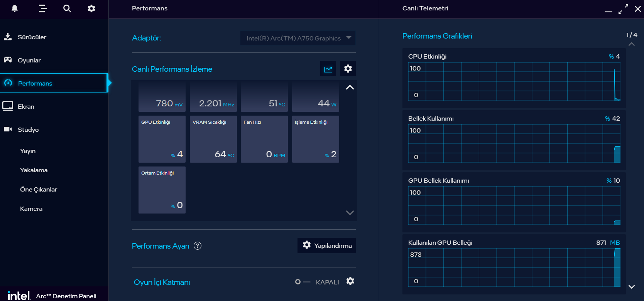Click the Yapılandırma button
This screenshot has width=644, height=301.
pos(326,246)
